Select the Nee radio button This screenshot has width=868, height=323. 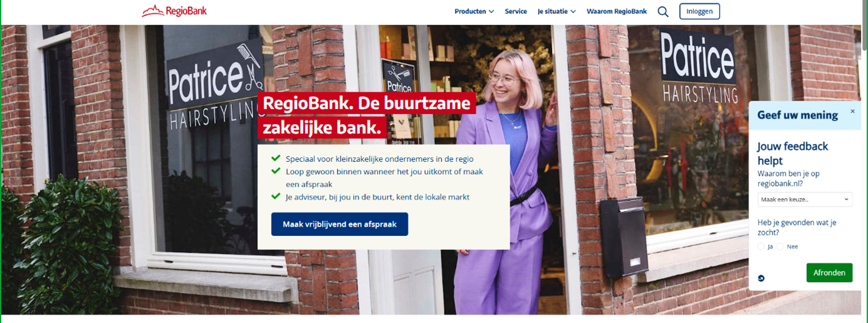(x=780, y=246)
